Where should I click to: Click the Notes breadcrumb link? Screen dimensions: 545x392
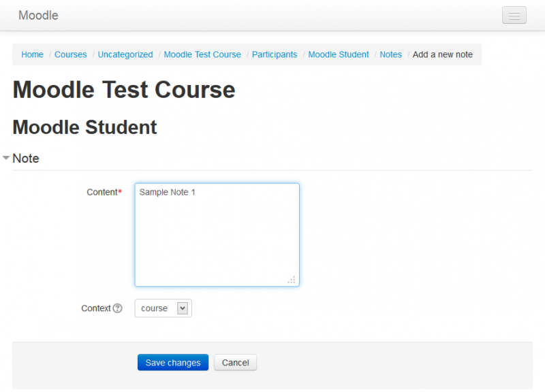click(391, 54)
